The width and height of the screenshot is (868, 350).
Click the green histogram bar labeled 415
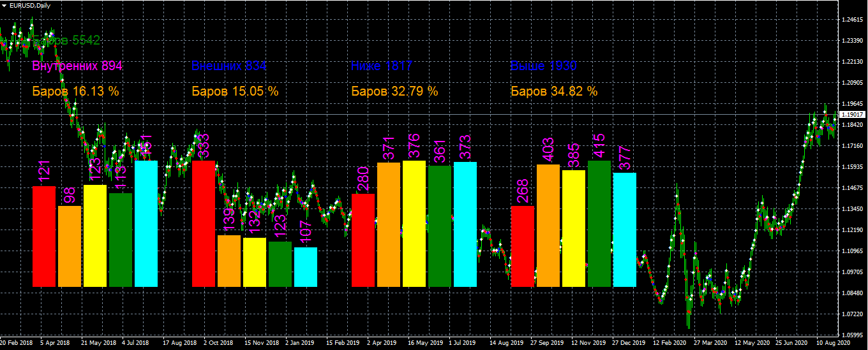(x=599, y=224)
